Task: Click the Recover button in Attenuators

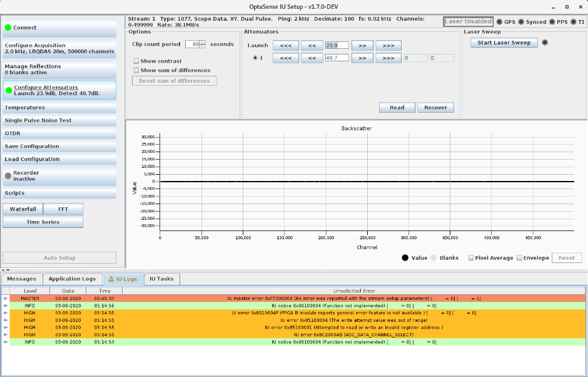Action: [x=435, y=107]
